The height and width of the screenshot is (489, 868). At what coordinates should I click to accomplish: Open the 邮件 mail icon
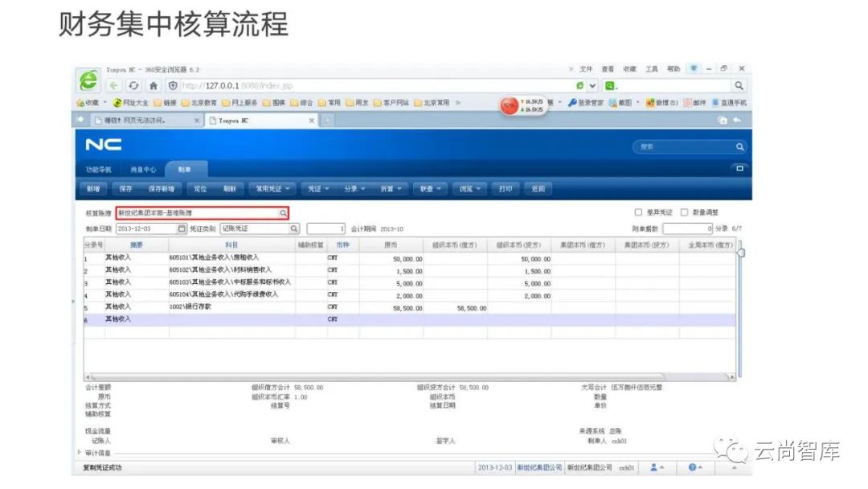click(687, 103)
